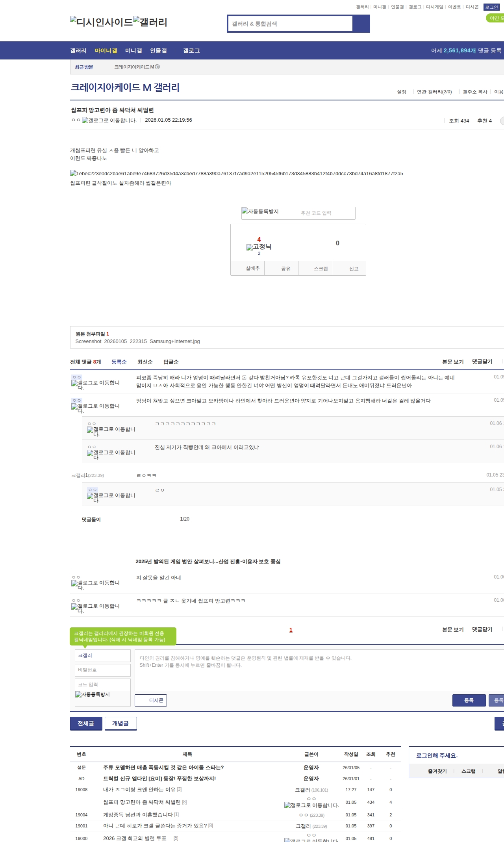Open 갤로그 icon beside comment '글 ㅈㄴ 웃기네'
The width and height of the screenshot is (504, 842).
95,608
